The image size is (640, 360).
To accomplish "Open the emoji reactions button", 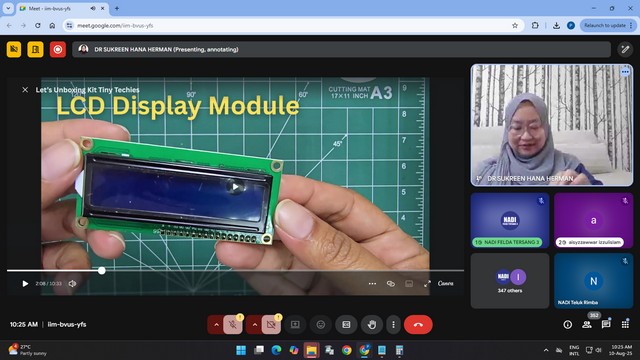I will click(x=321, y=324).
